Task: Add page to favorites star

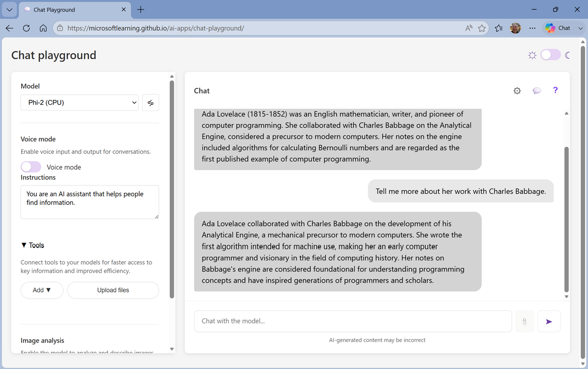Action: (x=482, y=28)
